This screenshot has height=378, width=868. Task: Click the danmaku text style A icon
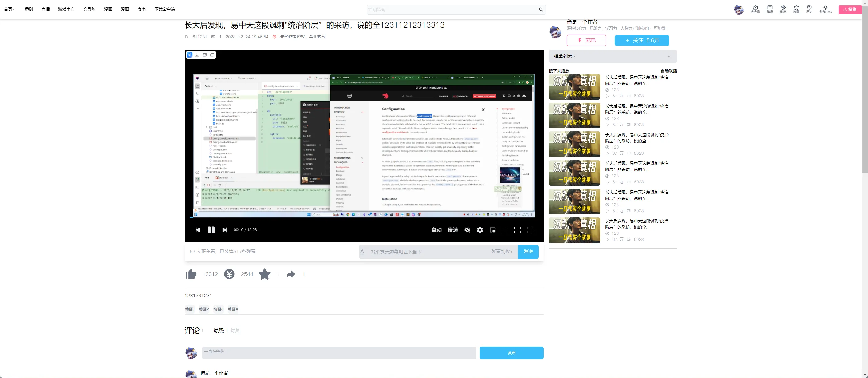[x=362, y=252]
